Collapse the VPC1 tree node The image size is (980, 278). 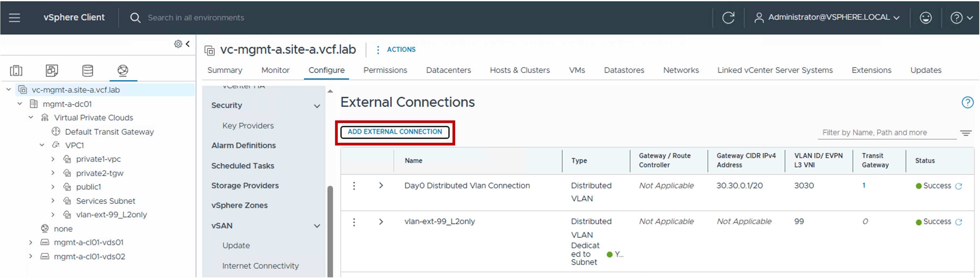[42, 145]
